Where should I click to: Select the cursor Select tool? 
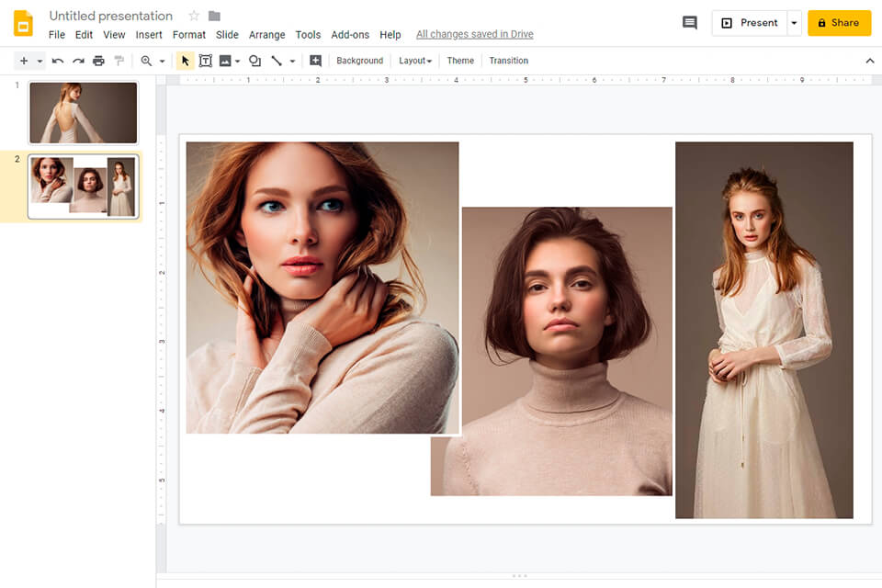185,60
